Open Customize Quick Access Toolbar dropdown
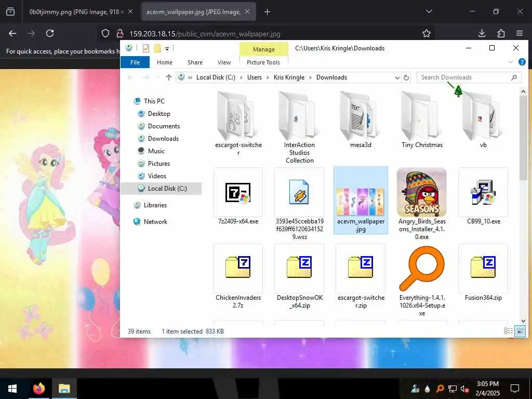Viewport: 532px width, 399px height. pyautogui.click(x=167, y=48)
